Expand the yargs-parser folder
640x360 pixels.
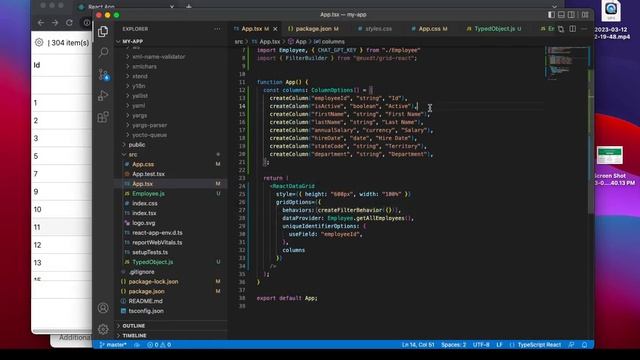(x=149, y=125)
